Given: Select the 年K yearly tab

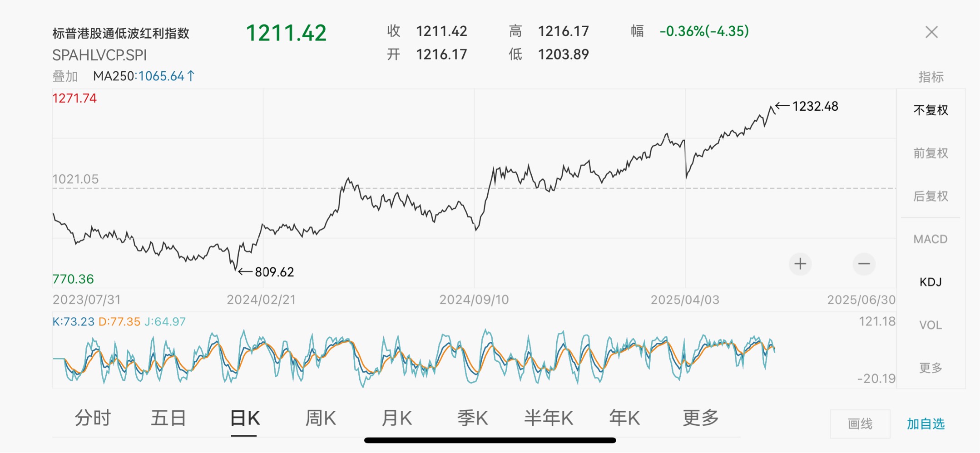Looking at the screenshot, I should pos(624,418).
